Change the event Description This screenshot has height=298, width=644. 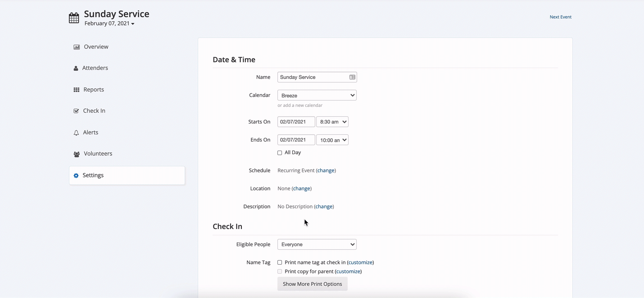tap(324, 206)
